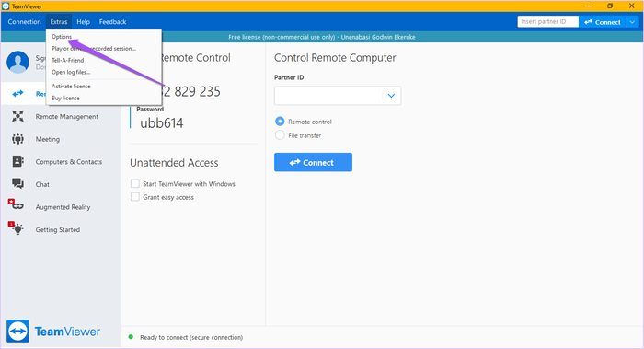Screen dimensions: 644x349
Task: Open the Help menu
Action: point(83,22)
